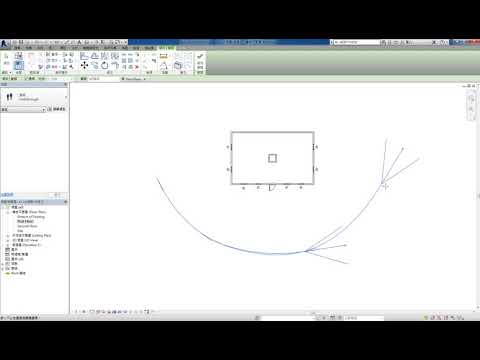Open the Second Floor plan view
Viewport: 480px width, 360px height.
[x=27, y=226]
